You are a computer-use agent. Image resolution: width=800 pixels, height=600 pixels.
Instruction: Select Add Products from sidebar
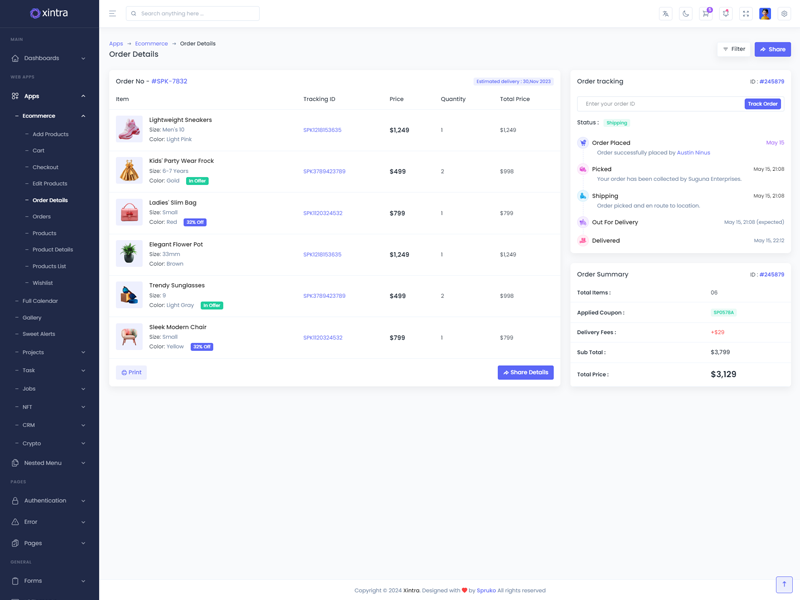click(50, 134)
